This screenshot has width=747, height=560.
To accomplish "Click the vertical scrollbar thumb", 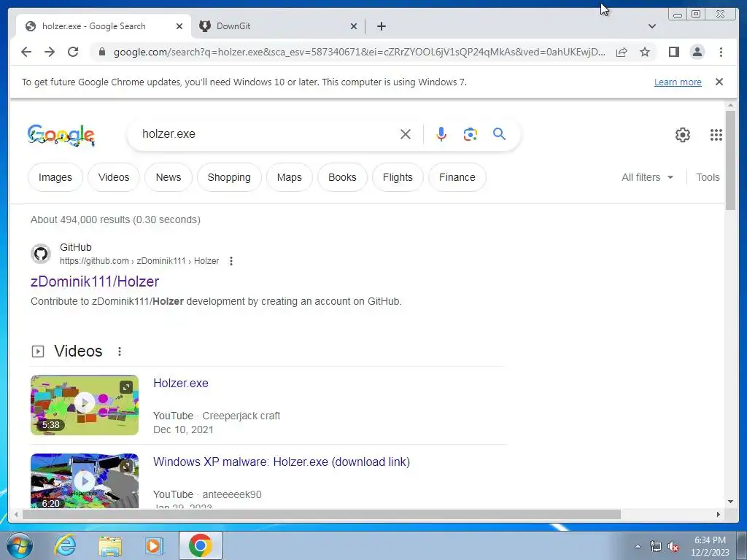I will click(730, 160).
